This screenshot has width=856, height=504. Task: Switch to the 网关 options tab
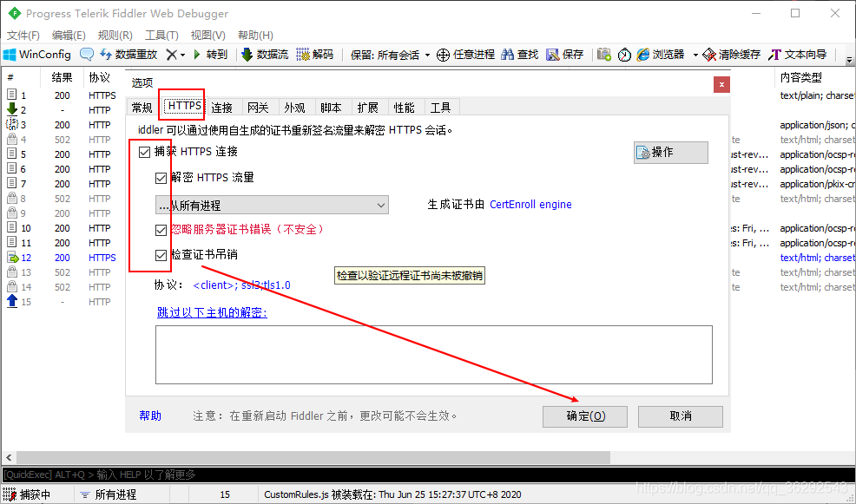(258, 108)
